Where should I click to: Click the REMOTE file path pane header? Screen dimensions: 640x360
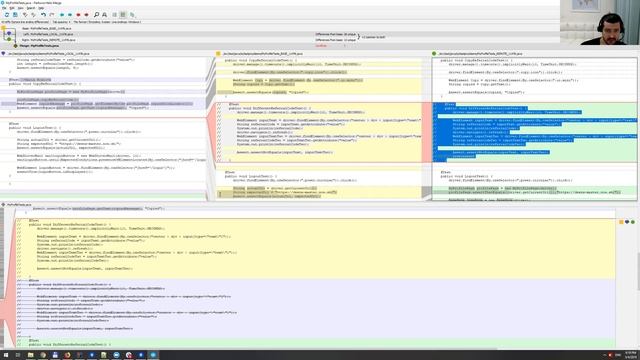click(x=480, y=53)
